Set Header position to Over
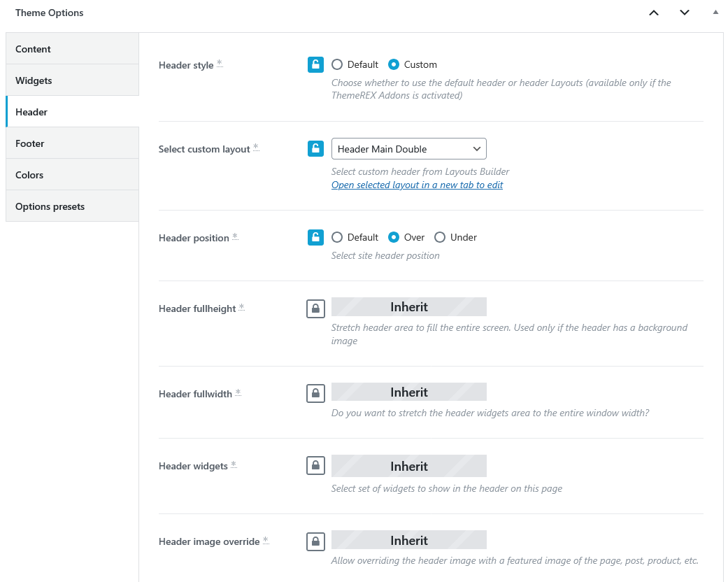The image size is (728, 582). 394,237
